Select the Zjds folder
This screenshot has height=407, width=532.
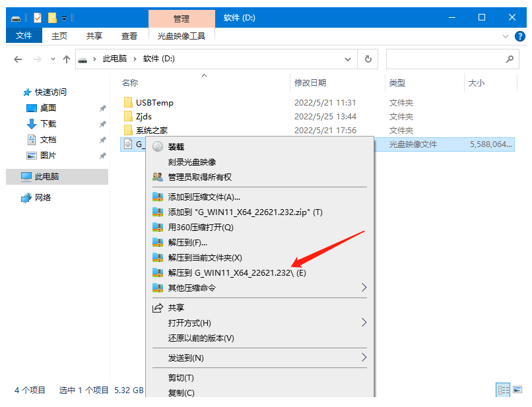[143, 116]
